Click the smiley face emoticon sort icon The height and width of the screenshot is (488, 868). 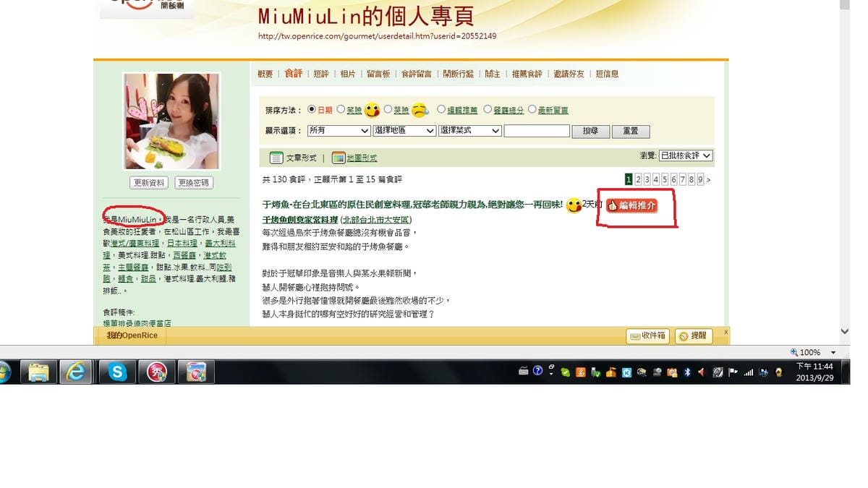[x=372, y=111]
